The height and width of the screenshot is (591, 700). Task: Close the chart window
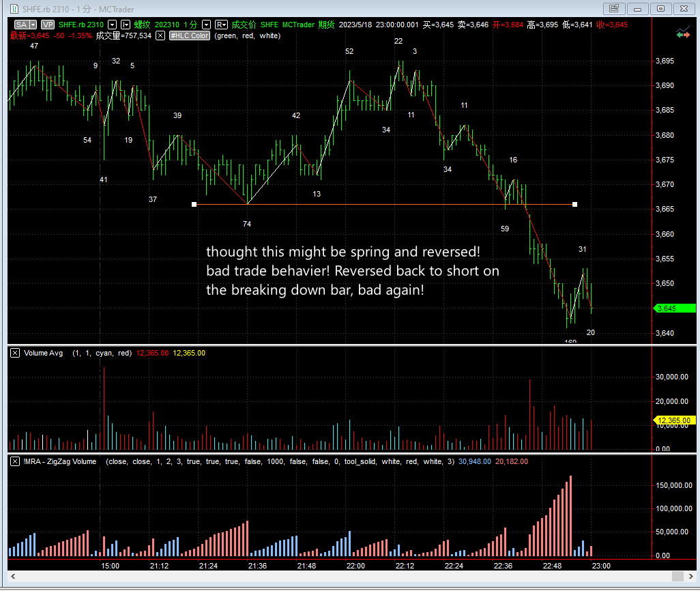pos(684,8)
